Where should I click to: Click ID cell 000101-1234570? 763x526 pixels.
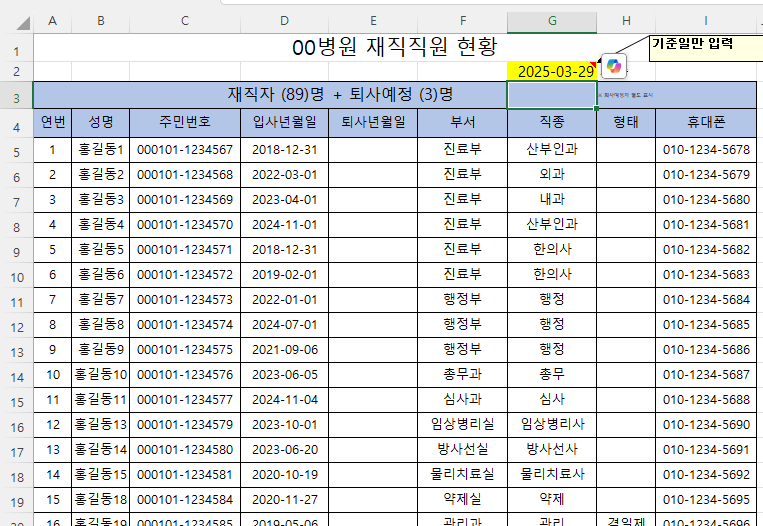click(x=185, y=225)
